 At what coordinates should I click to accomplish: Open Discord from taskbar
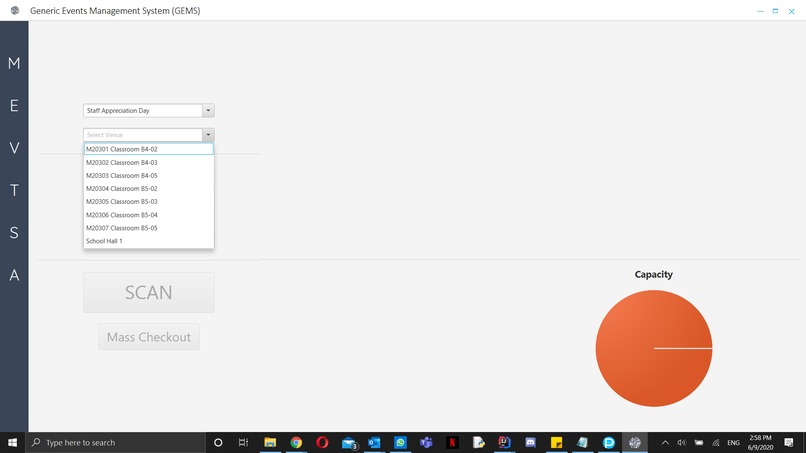530,442
